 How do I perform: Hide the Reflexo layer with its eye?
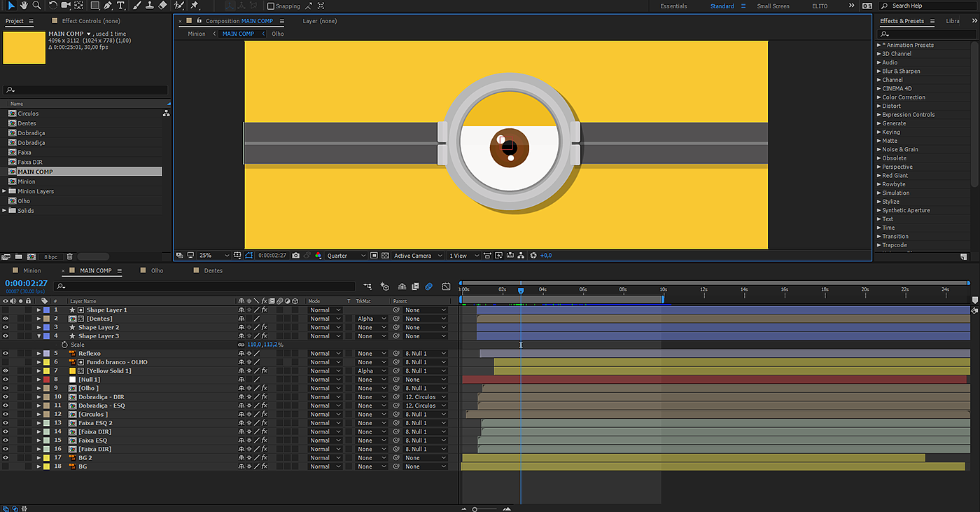6,354
